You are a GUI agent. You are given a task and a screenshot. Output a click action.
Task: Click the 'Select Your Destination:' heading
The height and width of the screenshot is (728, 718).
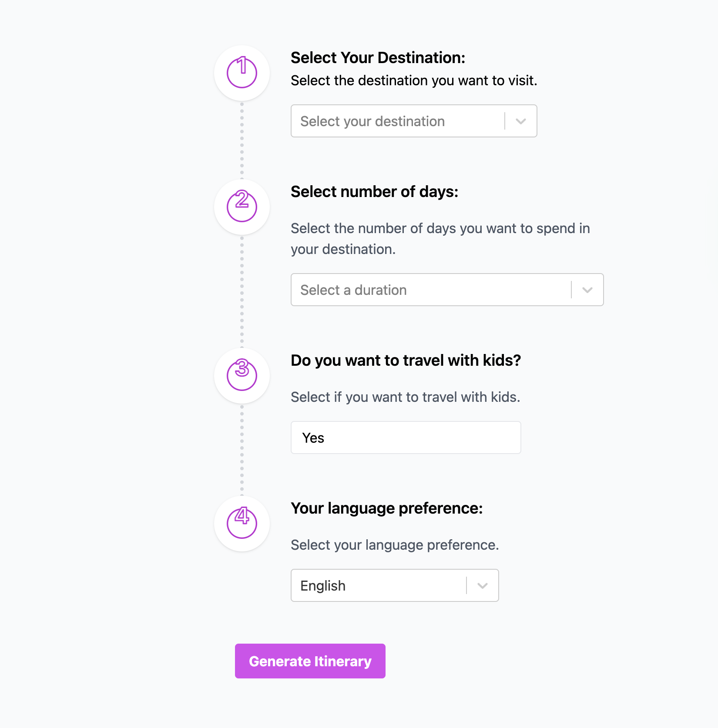tap(378, 57)
